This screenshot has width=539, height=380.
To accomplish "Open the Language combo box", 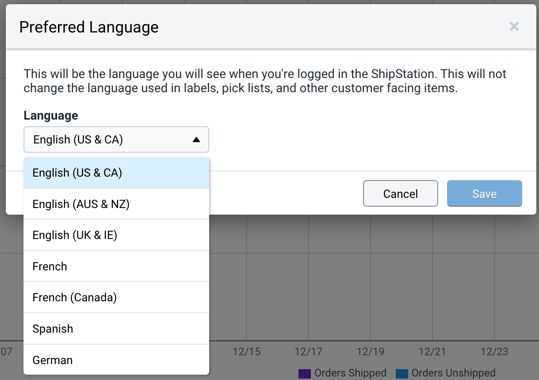I will pos(116,140).
